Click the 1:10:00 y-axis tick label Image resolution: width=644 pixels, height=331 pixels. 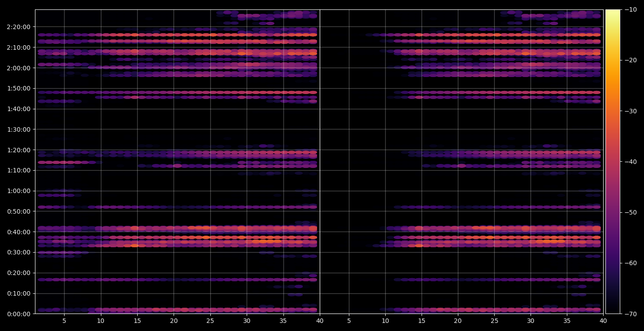pyautogui.click(x=19, y=170)
